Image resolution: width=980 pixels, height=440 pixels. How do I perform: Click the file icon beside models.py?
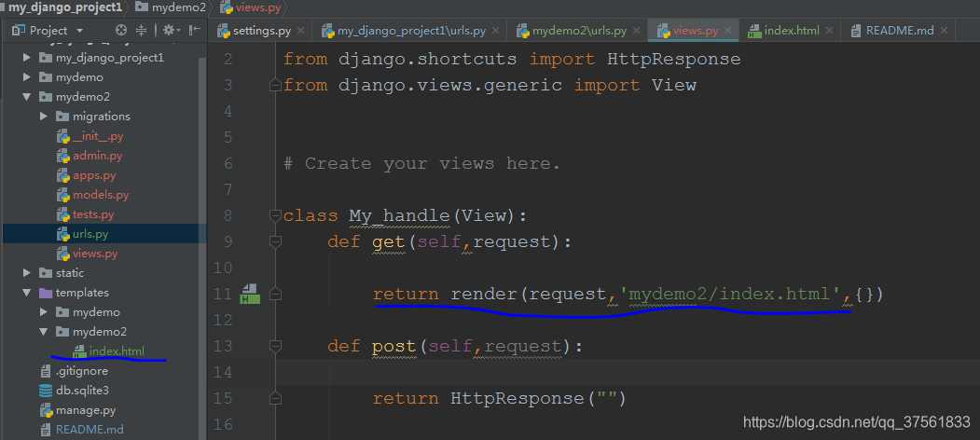point(62,195)
